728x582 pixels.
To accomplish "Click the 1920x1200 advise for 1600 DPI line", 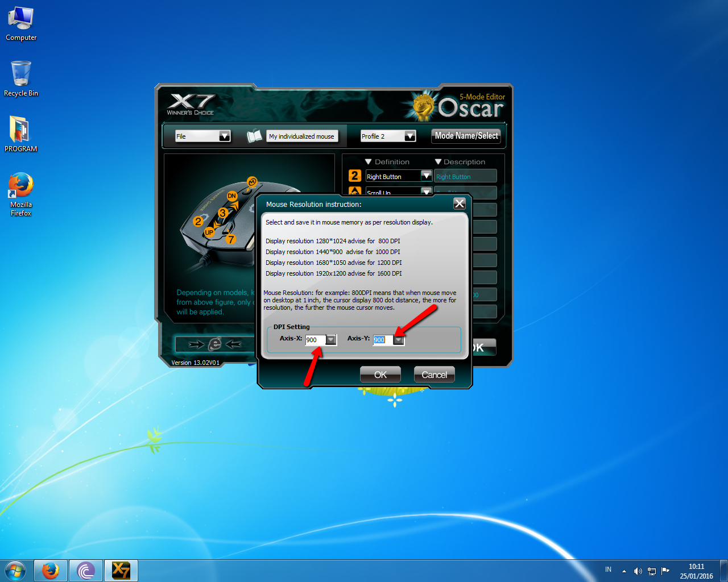I will click(333, 273).
